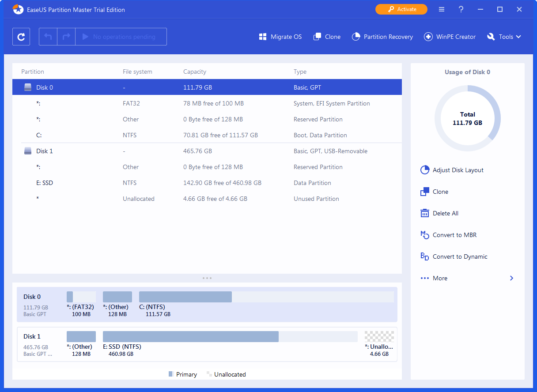537x392 pixels.
Task: Click the refresh disk info icon
Action: point(21,37)
